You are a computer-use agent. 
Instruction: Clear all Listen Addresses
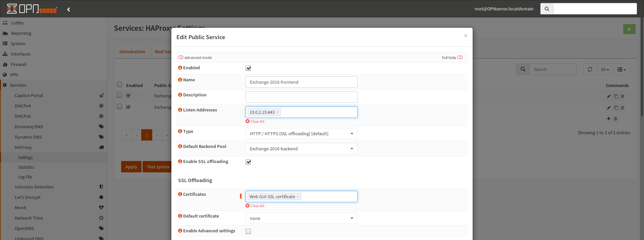pyautogui.click(x=255, y=122)
